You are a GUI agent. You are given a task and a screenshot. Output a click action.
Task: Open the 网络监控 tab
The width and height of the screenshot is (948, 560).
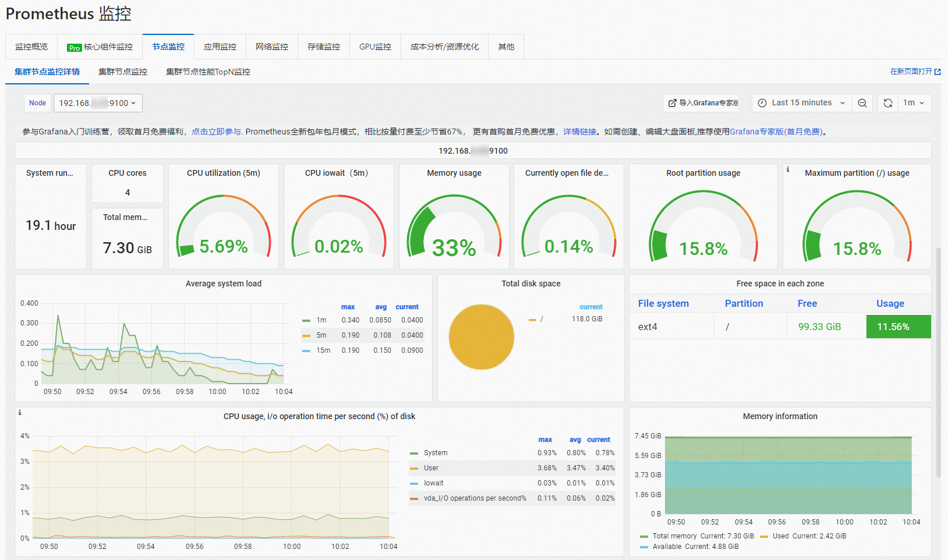[272, 47]
